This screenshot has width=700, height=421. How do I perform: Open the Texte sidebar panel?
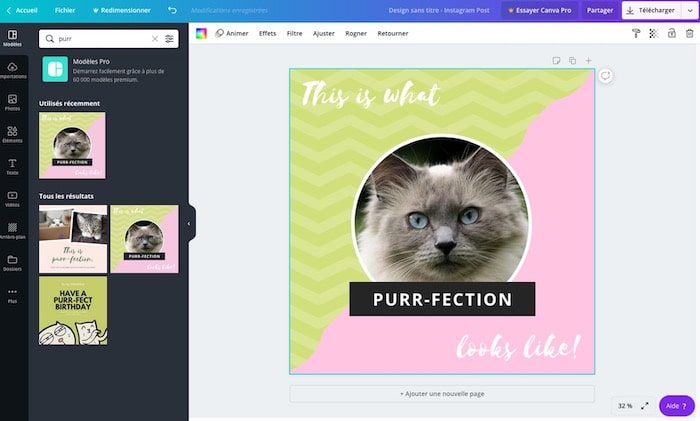(x=13, y=164)
